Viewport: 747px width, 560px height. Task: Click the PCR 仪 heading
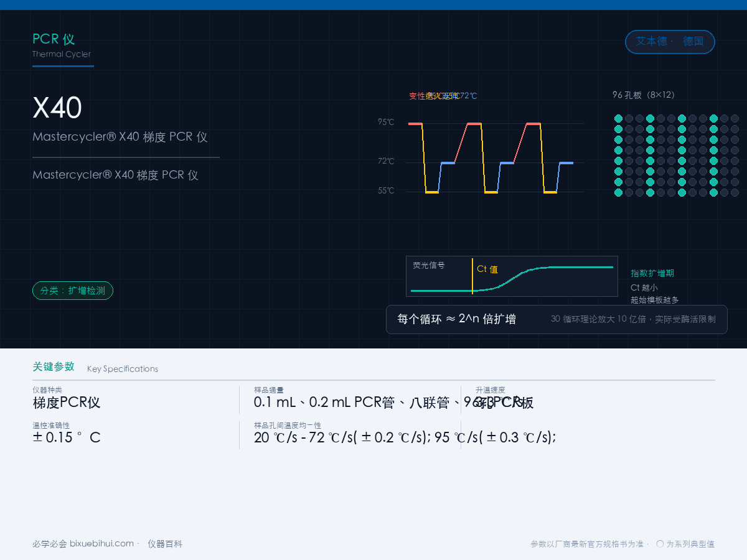point(54,39)
